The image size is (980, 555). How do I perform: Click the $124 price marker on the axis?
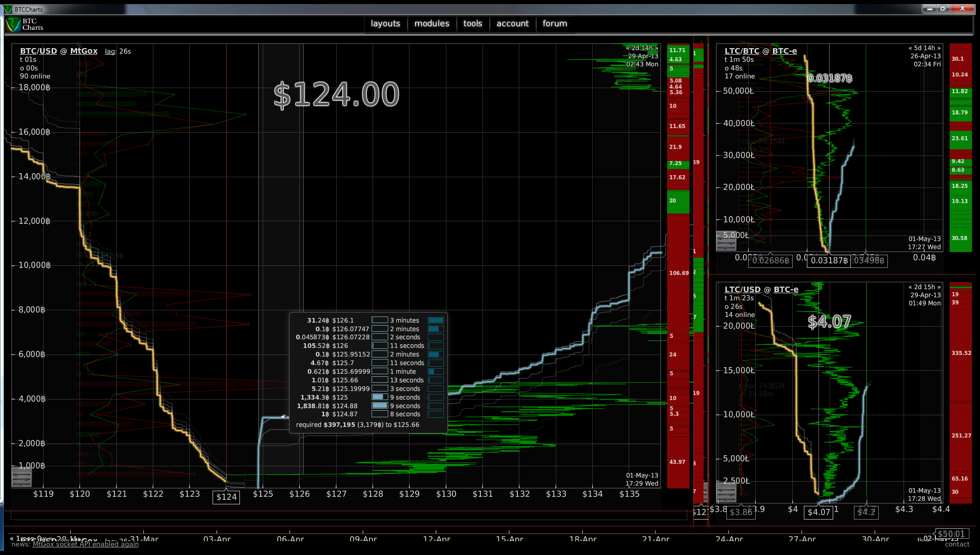pos(226,497)
